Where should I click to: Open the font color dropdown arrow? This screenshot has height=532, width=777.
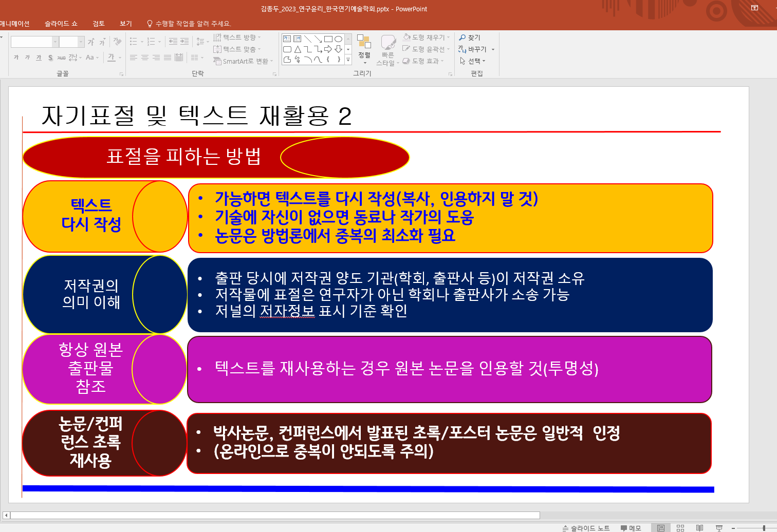[120, 58]
